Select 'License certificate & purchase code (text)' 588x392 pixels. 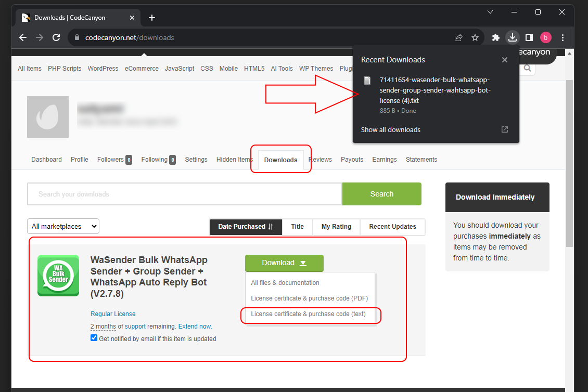308,314
